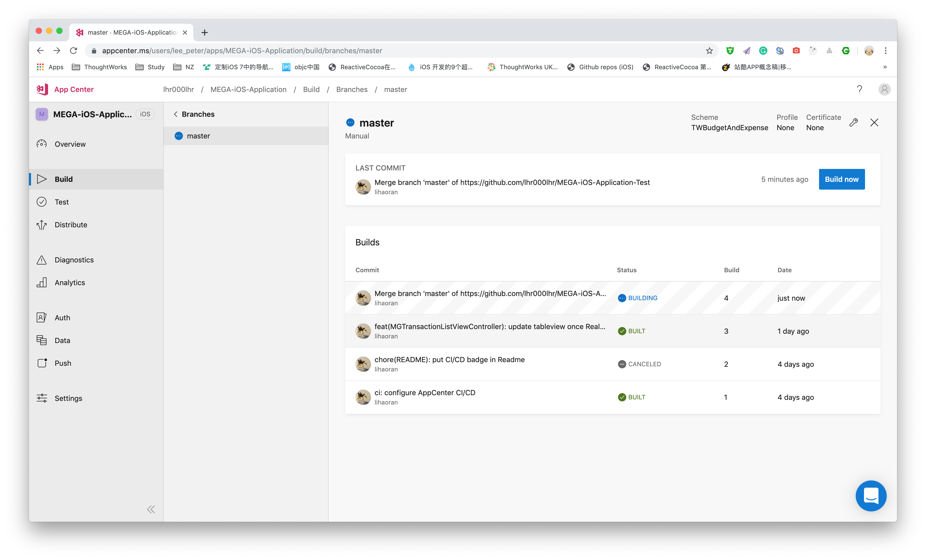Select the Overview sidebar item

(x=70, y=144)
